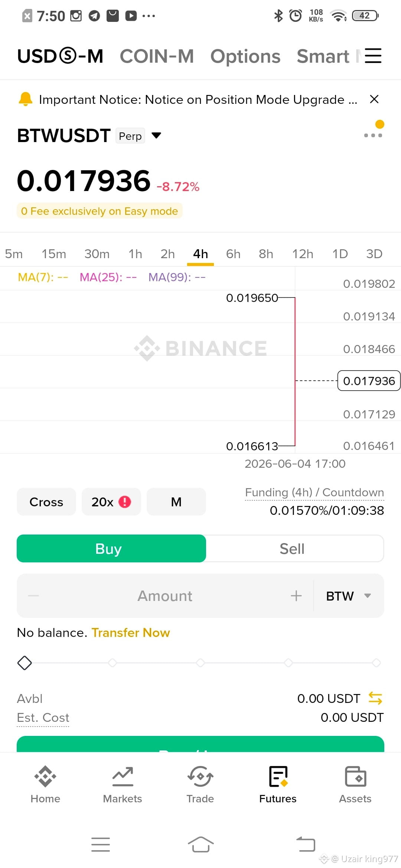Open the 20x leverage selector
The image size is (401, 868).
point(111,502)
